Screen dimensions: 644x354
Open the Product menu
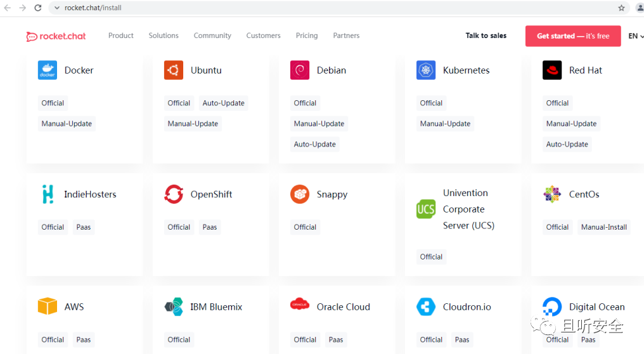(x=120, y=36)
